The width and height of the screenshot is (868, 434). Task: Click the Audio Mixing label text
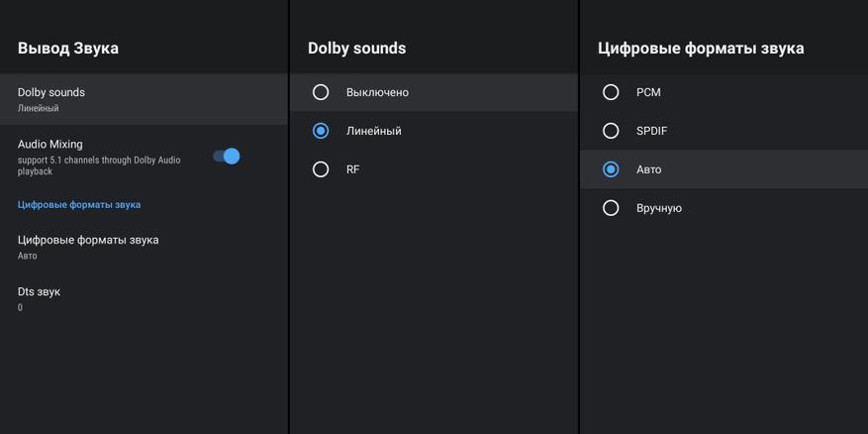tap(50, 145)
